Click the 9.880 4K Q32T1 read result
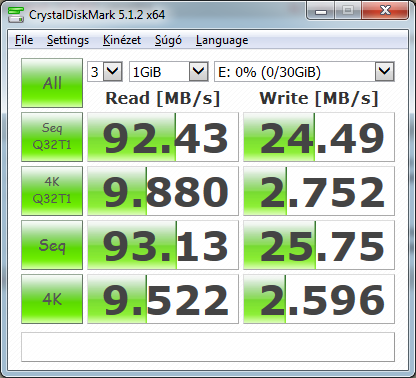This screenshot has height=378, width=416. point(163,191)
